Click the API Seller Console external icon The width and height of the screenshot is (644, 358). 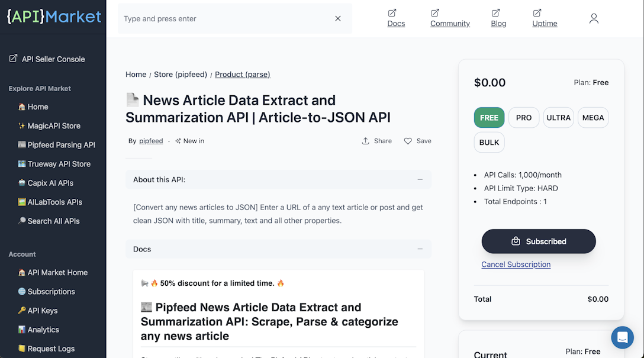[13, 59]
